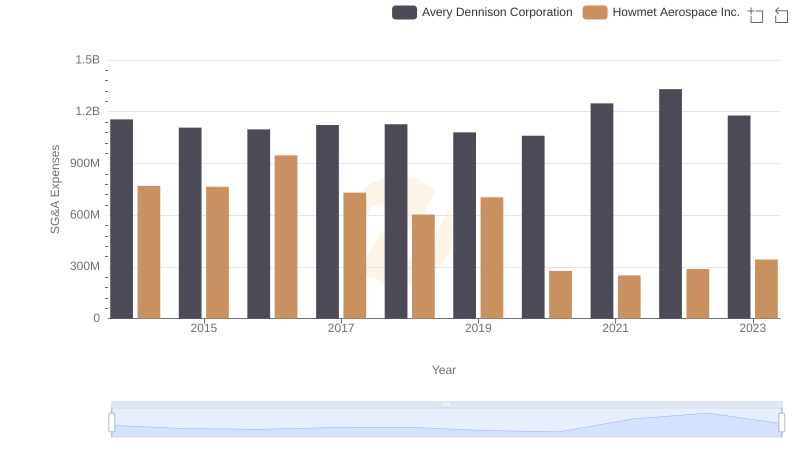Click the 2017 x-axis label
Screen dimensions: 800x461
[341, 328]
